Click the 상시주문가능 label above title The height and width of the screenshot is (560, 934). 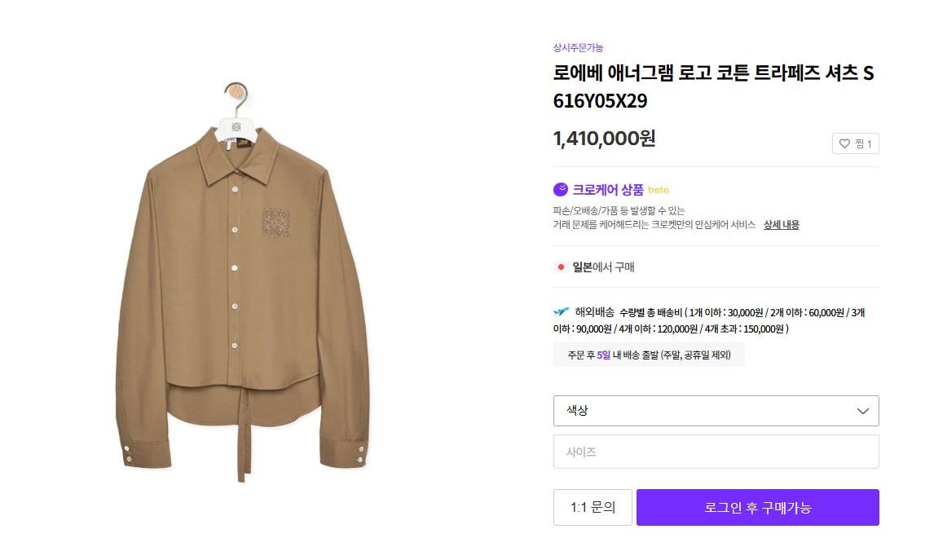(x=578, y=47)
